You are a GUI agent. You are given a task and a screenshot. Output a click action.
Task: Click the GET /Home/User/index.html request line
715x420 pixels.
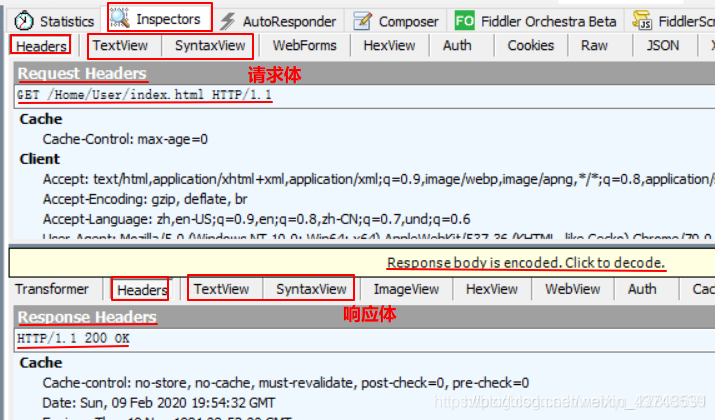click(144, 95)
